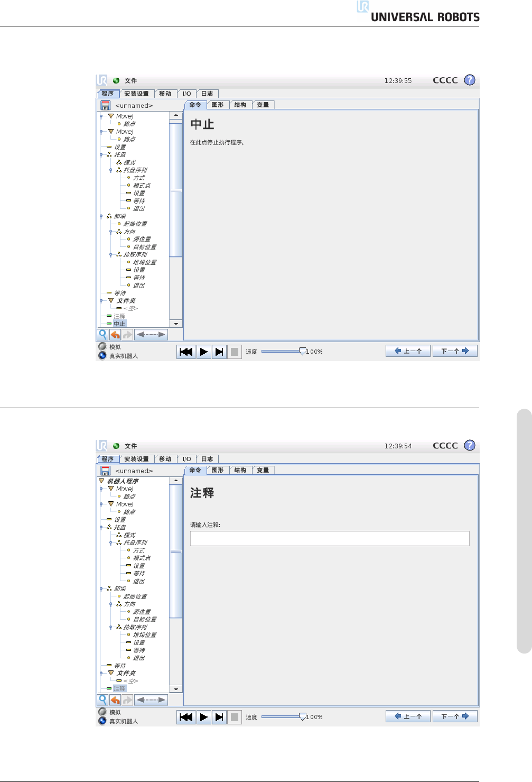532x782 pixels.
Task: Click rewind-to-start button in lower screenshot
Action: 186,717
